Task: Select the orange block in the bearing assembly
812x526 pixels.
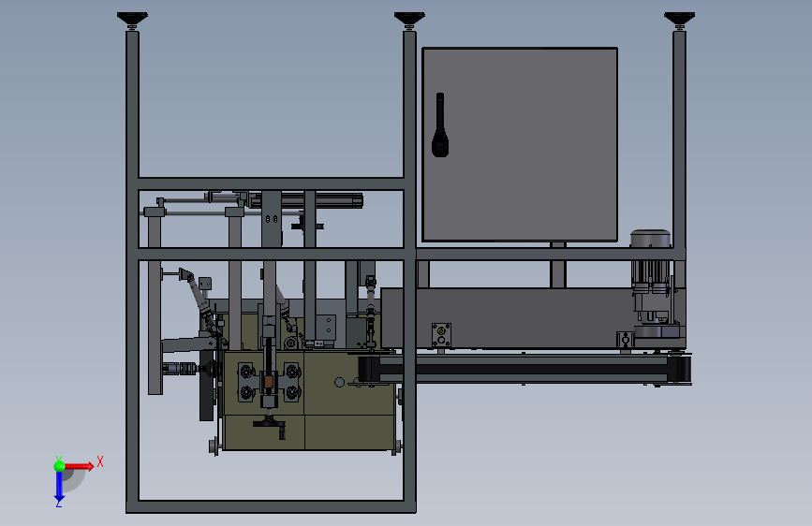Action: (x=268, y=382)
